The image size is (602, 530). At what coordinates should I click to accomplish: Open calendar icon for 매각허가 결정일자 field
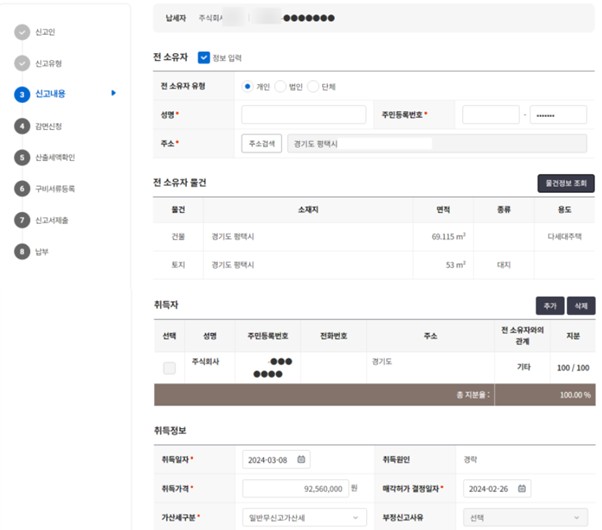(x=522, y=489)
